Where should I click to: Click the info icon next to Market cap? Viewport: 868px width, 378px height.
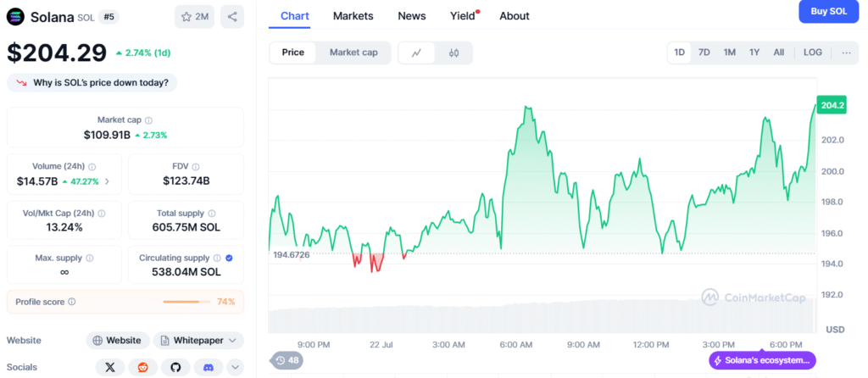click(148, 120)
